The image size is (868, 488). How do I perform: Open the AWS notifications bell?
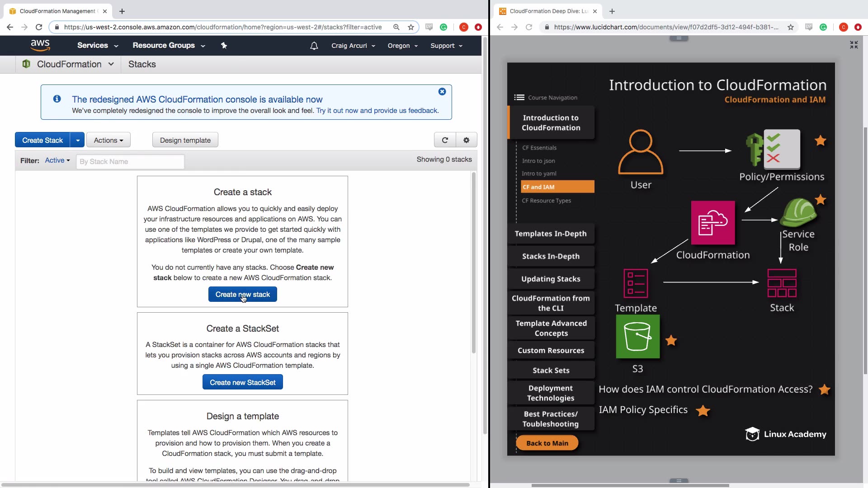click(x=314, y=46)
